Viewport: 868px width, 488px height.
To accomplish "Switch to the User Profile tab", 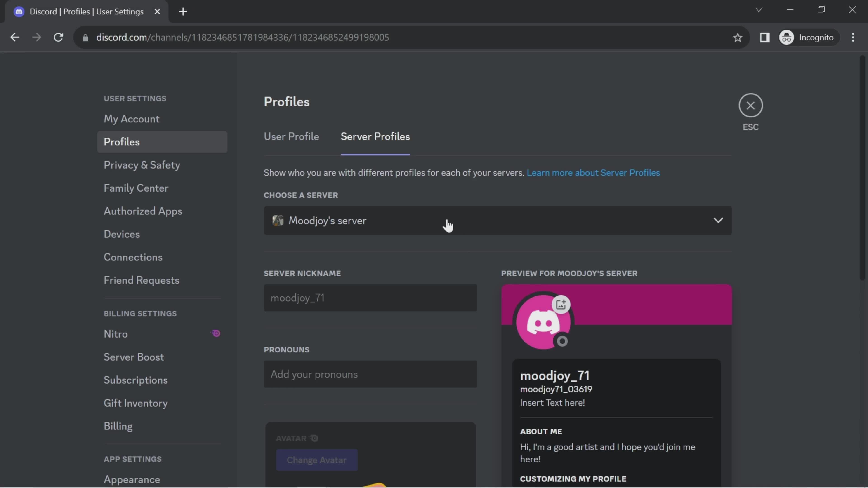I will tap(292, 136).
